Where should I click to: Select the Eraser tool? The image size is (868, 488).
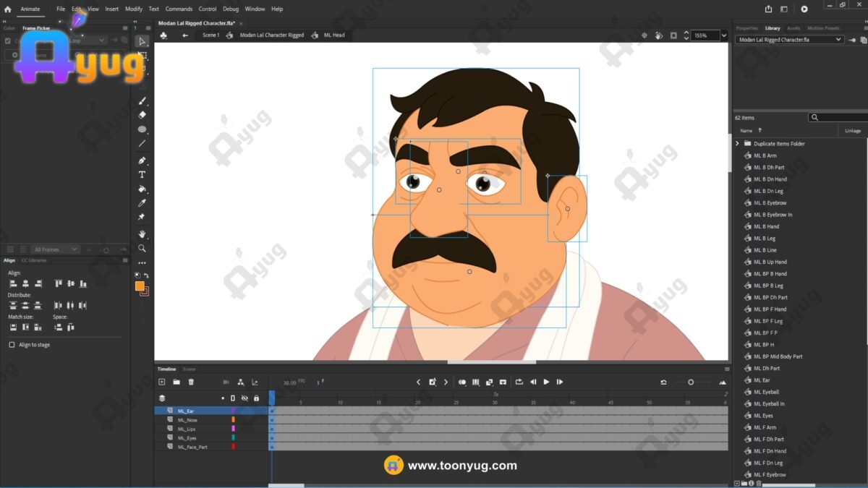(142, 115)
